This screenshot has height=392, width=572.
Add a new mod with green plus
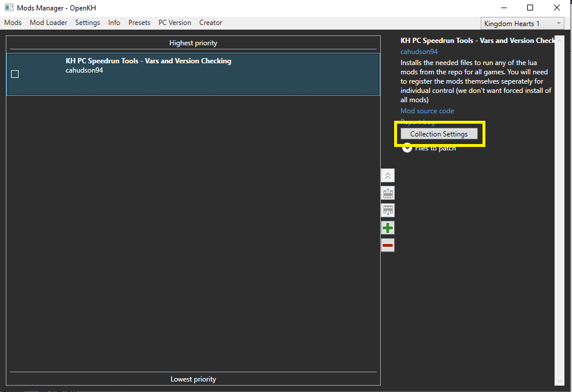(387, 228)
